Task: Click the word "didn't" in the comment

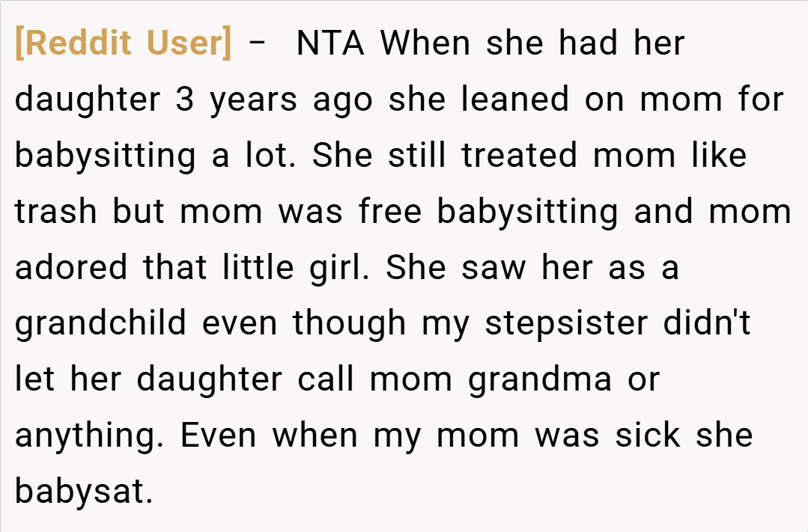Action: click(707, 324)
